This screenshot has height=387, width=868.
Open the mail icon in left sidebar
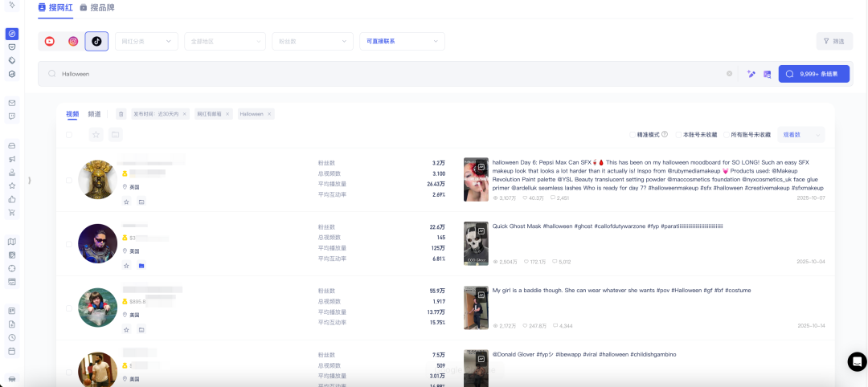coord(12,103)
